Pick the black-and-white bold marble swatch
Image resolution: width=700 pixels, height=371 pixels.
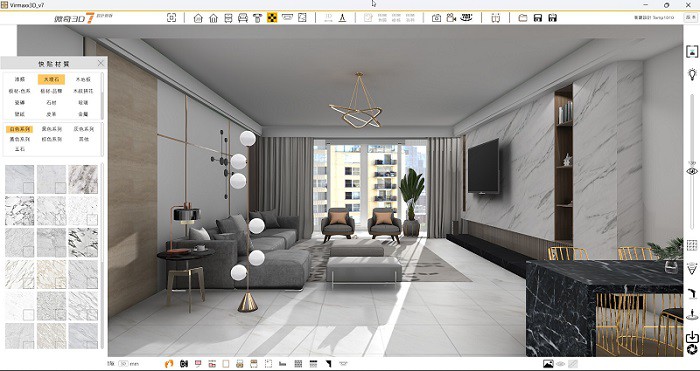pyautogui.click(x=83, y=242)
